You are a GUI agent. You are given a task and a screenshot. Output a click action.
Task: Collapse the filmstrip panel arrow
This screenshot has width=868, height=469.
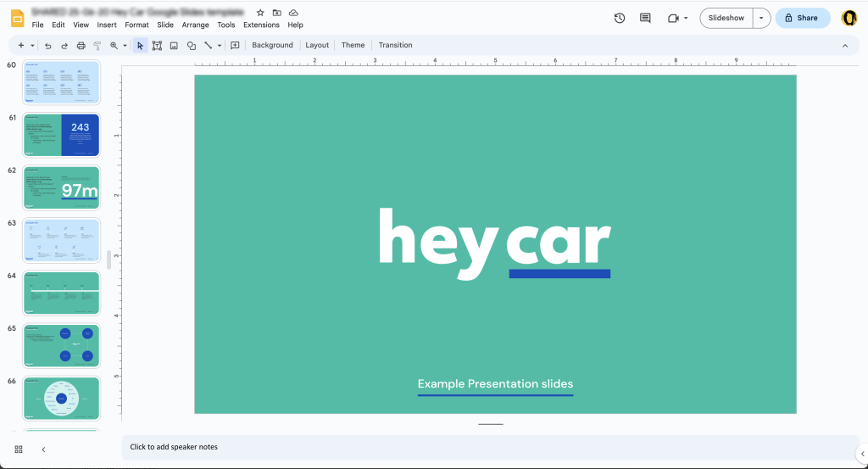click(43, 449)
